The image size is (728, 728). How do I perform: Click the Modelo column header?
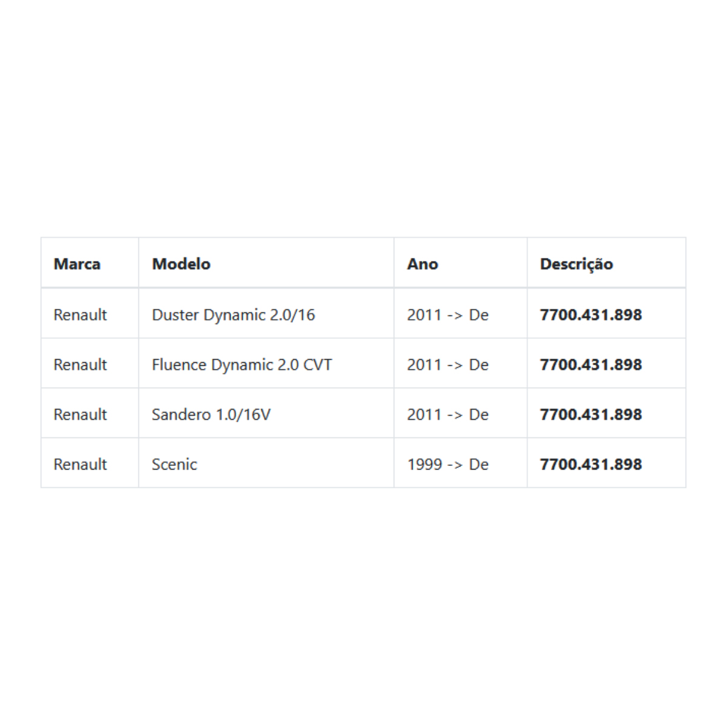pos(266,263)
